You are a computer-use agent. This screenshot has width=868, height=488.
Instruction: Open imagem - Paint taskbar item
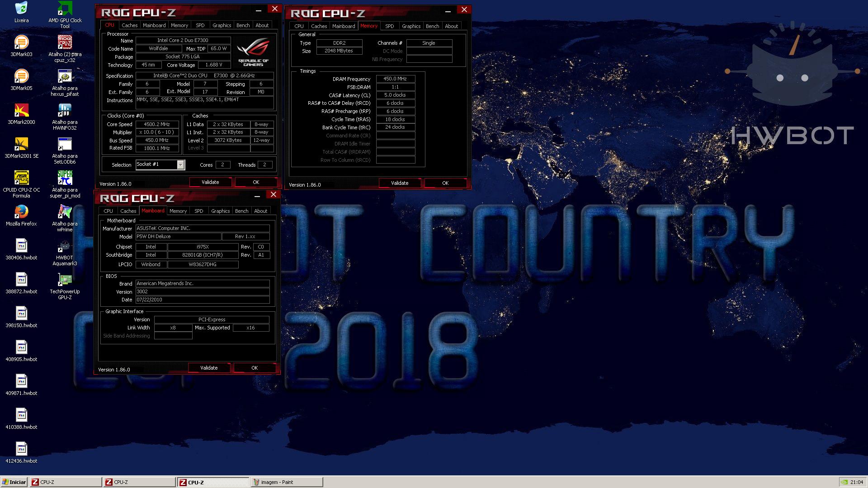coord(287,482)
